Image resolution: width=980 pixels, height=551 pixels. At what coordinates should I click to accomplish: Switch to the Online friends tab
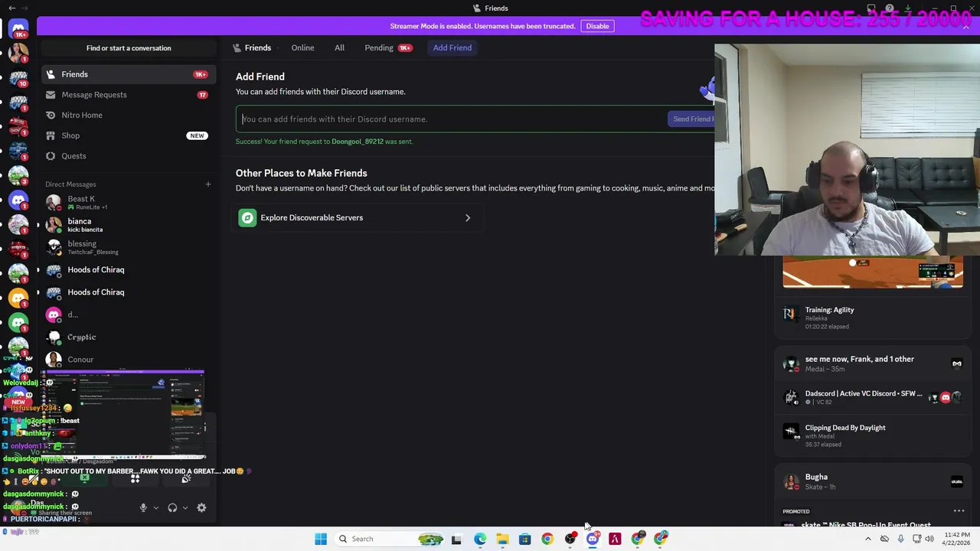point(302,47)
